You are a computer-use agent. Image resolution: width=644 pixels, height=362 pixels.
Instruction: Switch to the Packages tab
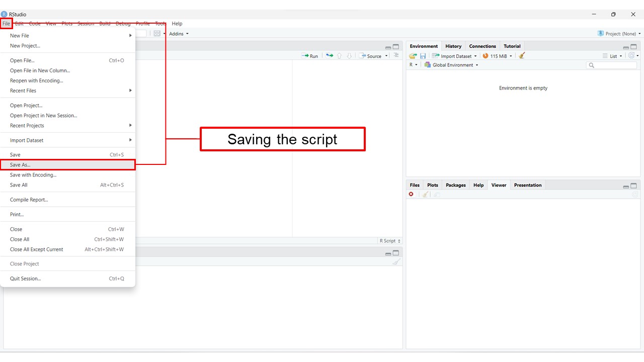pyautogui.click(x=456, y=185)
